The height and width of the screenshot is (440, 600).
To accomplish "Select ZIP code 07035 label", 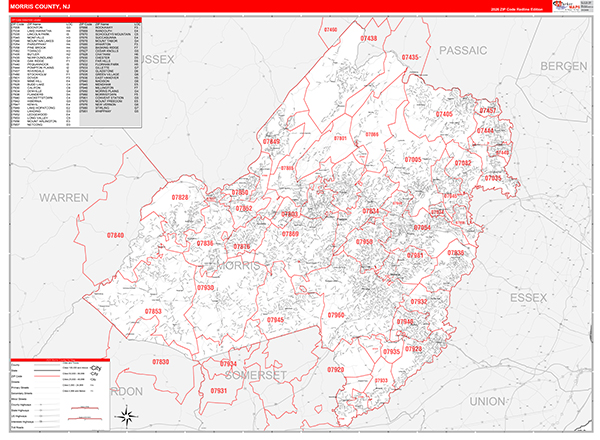I will (x=493, y=178).
